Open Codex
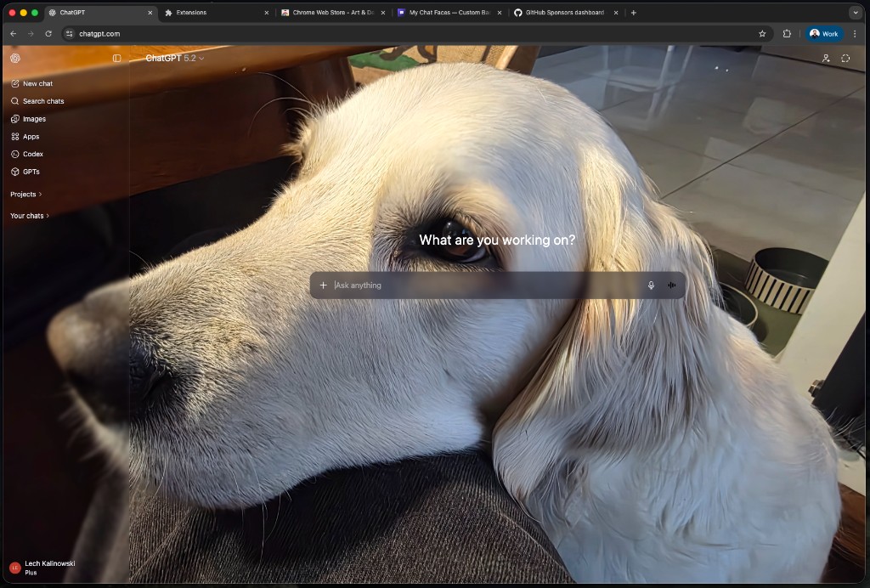Screen dimensions: 870x588 [31, 154]
